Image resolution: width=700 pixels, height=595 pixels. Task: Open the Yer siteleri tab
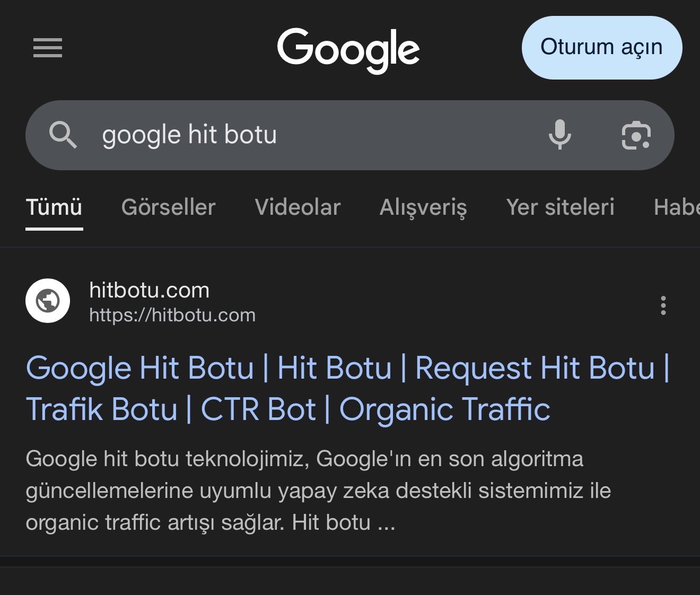561,207
